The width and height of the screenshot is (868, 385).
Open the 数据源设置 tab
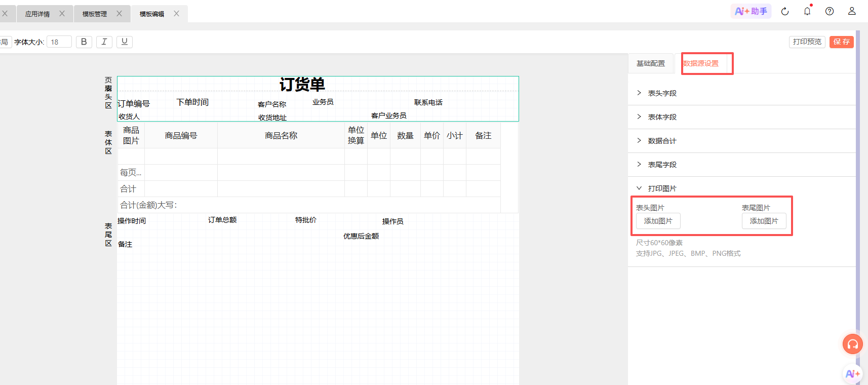coord(700,63)
